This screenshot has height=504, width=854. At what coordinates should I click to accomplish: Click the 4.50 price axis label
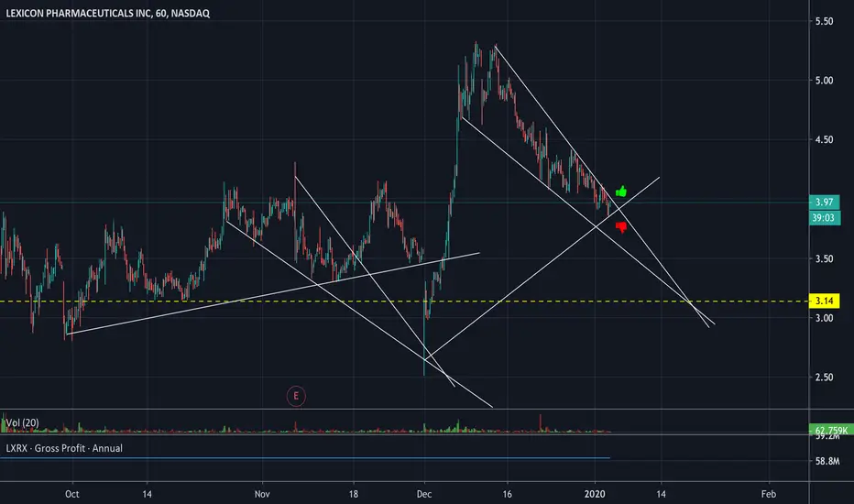(824, 140)
